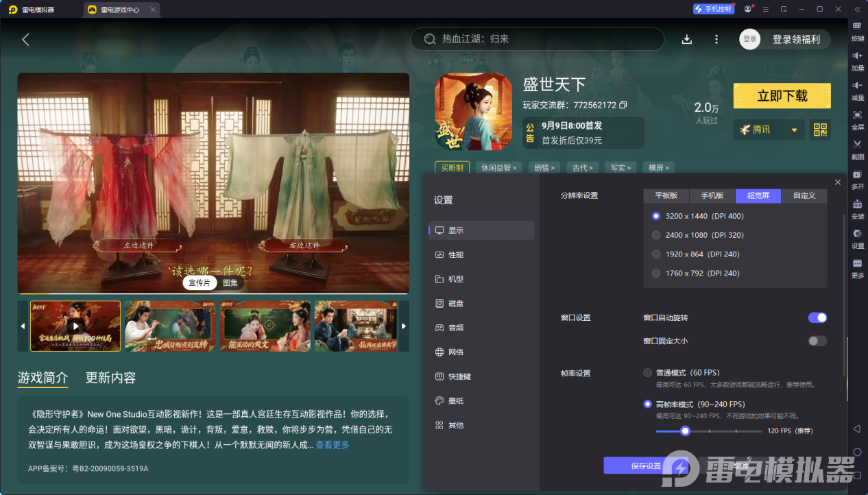Open 音频 settings category
Screen dimensions: 868x495
click(x=481, y=328)
